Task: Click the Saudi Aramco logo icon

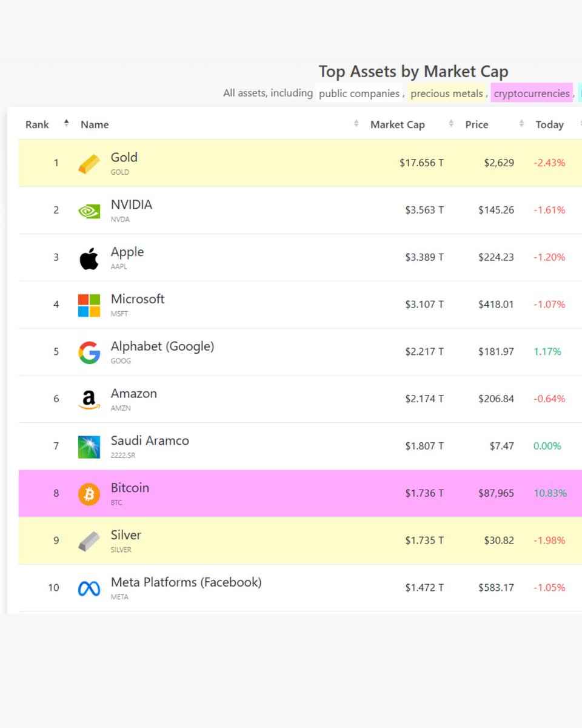Action: point(89,447)
